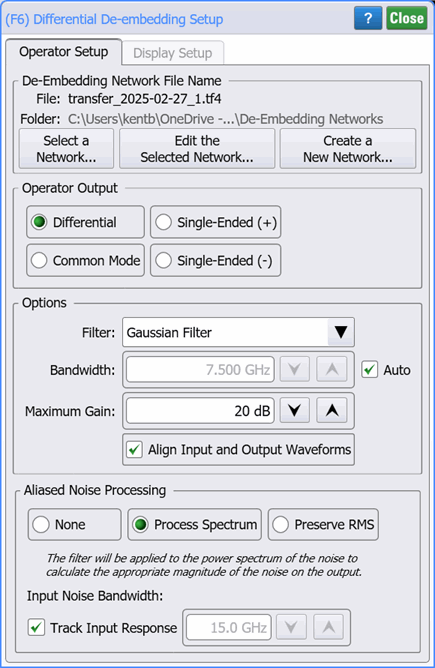435x668 pixels.
Task: Uncheck Align Input and Output Waveforms
Action: [x=134, y=449]
